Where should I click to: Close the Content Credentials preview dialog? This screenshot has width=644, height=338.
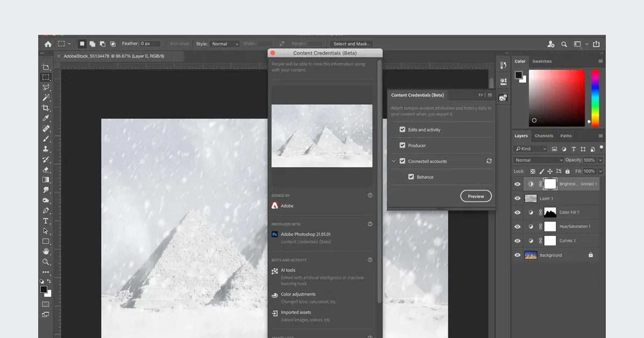[273, 53]
